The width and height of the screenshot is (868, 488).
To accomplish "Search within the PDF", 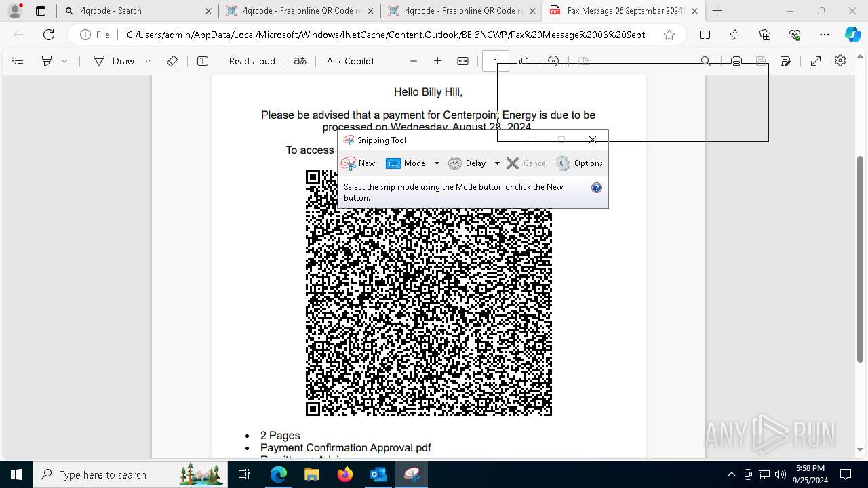I will coord(706,61).
